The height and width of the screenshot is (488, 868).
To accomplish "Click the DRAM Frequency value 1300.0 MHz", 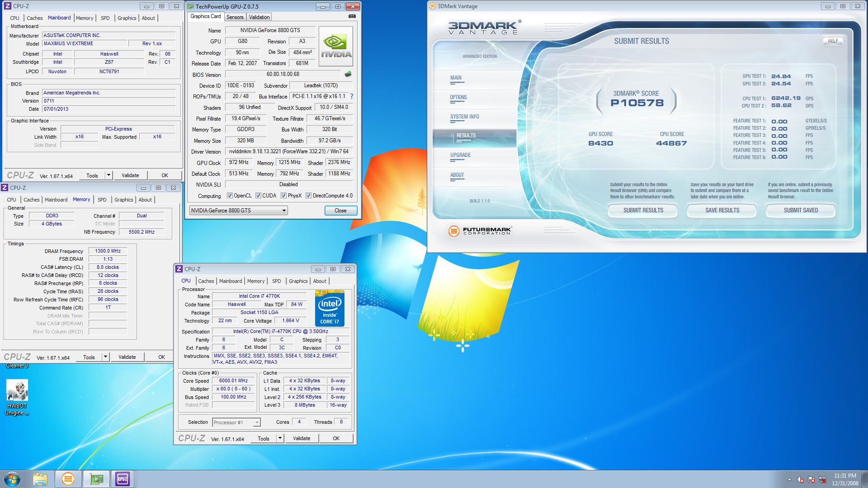I will tap(108, 251).
